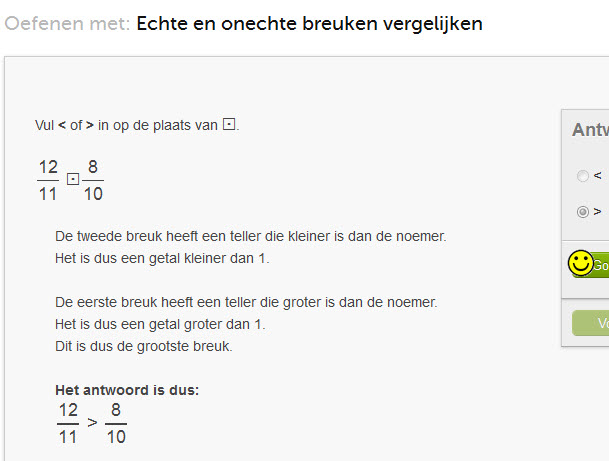609x461 pixels.
Task: Select the greater-than radio button
Action: 582,212
